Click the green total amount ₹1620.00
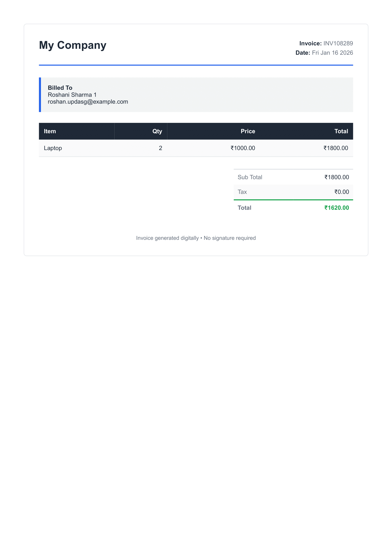Image resolution: width=392 pixels, height=554 pixels. click(x=336, y=208)
